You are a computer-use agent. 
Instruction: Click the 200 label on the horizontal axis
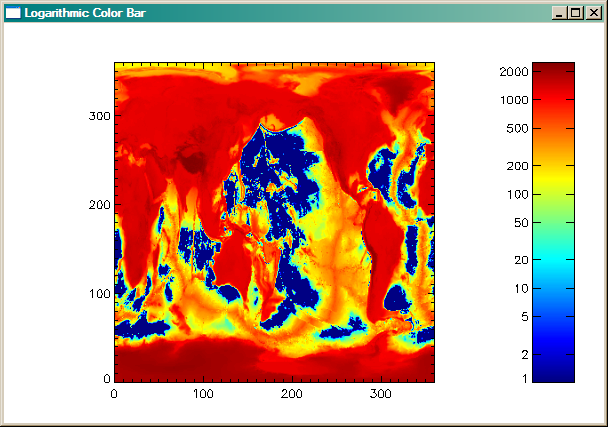(x=292, y=395)
